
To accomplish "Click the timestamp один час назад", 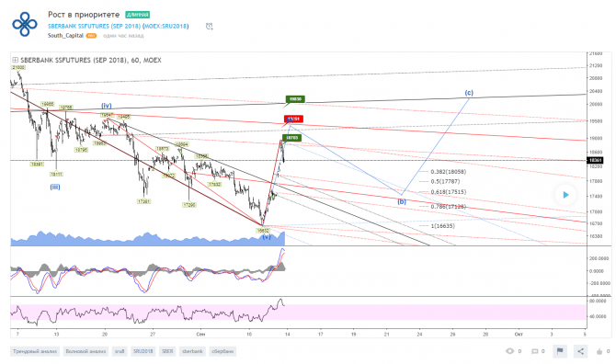I will click(x=123, y=36).
